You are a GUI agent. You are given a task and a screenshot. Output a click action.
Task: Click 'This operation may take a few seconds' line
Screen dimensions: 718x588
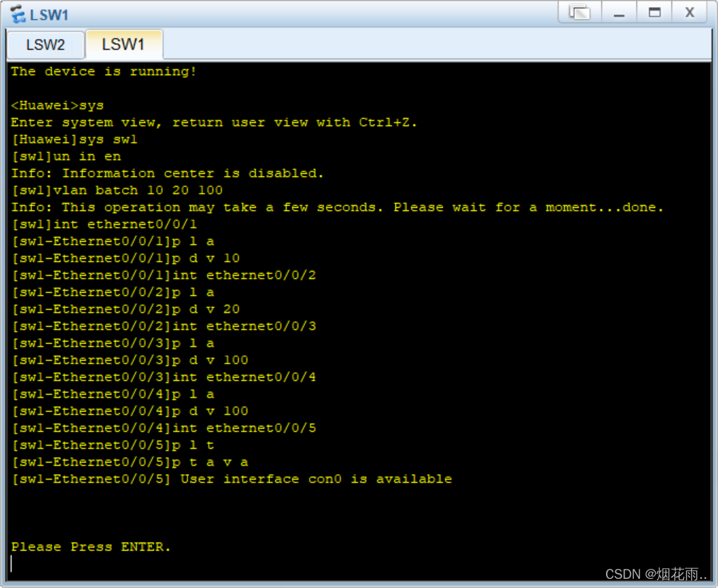click(x=338, y=207)
